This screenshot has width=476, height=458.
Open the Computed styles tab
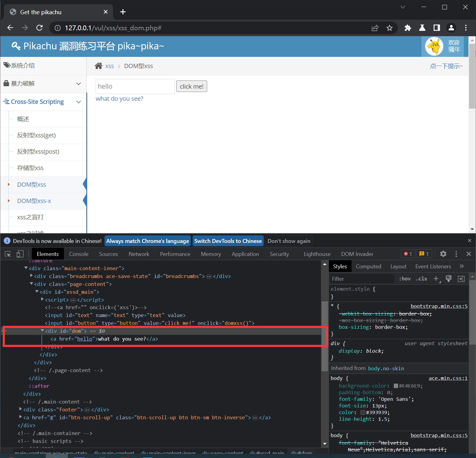pos(368,267)
